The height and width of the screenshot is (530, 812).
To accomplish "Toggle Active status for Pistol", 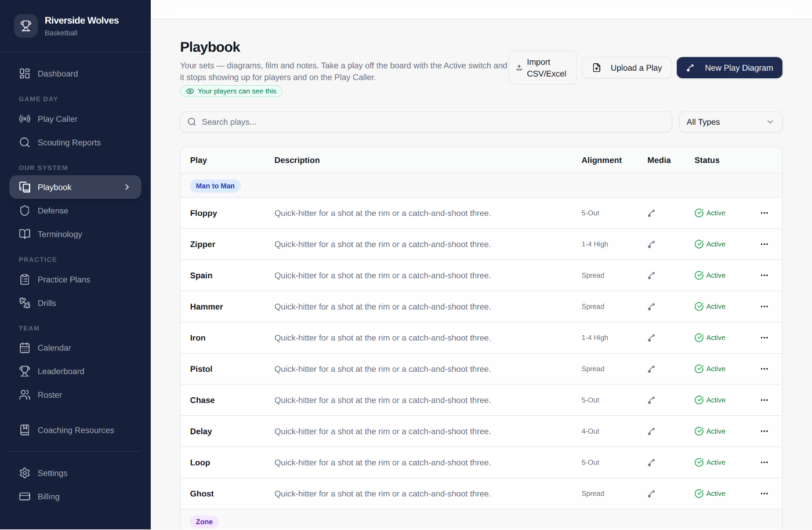I will pos(710,369).
